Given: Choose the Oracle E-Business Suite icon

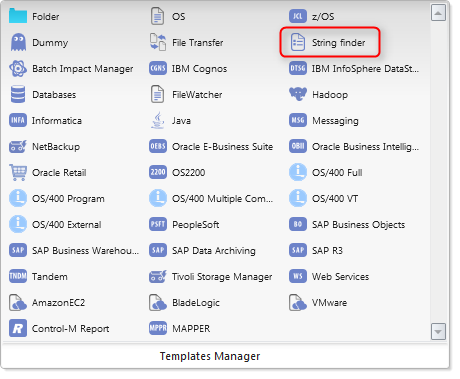Looking at the screenshot, I should tap(158, 146).
